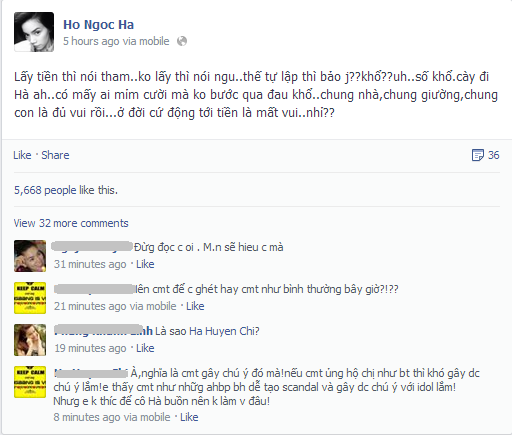
Task: Open Ho Ngoc Ha's profile picture
Action: (x=34, y=32)
